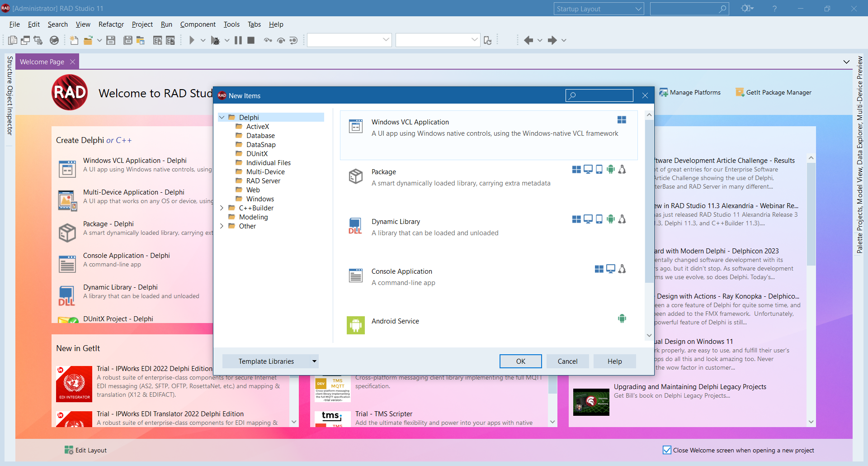Click the Forward navigation arrow icon
Screen dimensions: 868x466
[552, 40]
